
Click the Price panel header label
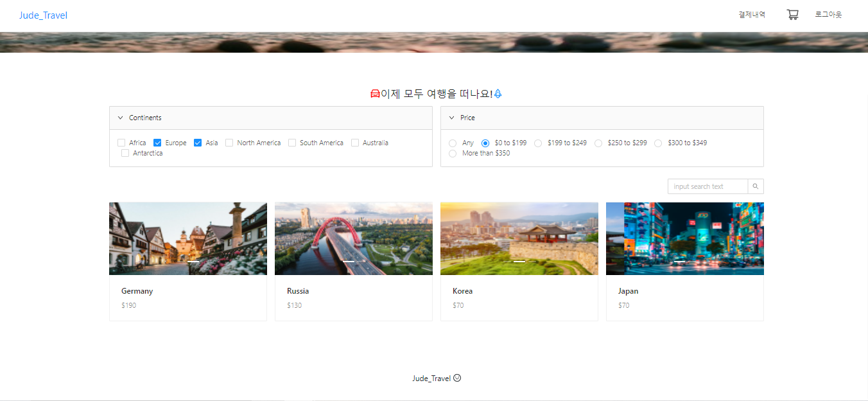tap(467, 118)
